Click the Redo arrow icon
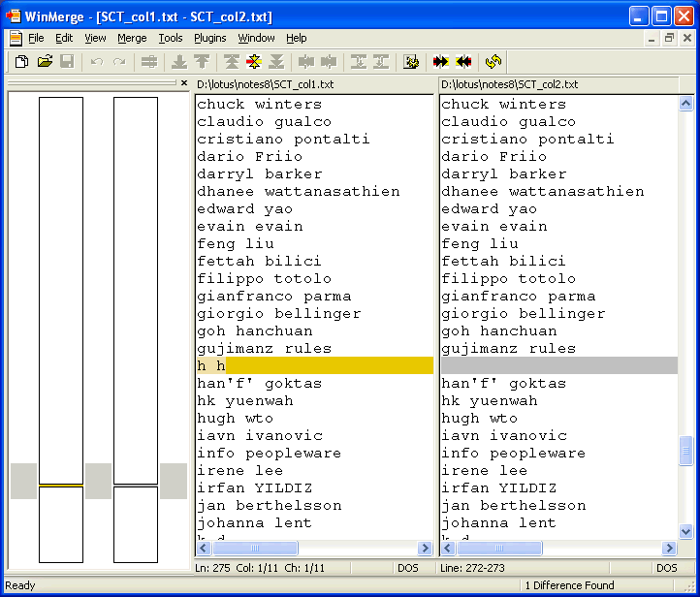 [119, 62]
